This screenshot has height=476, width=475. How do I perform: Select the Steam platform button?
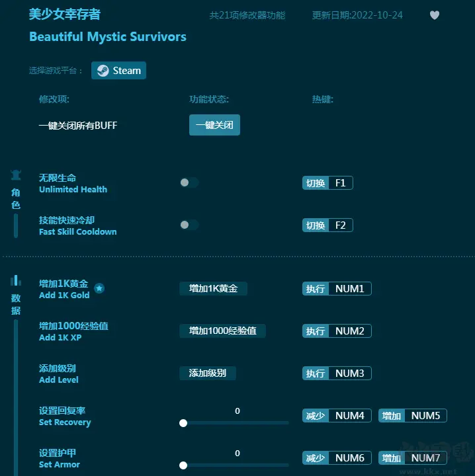[x=119, y=71]
